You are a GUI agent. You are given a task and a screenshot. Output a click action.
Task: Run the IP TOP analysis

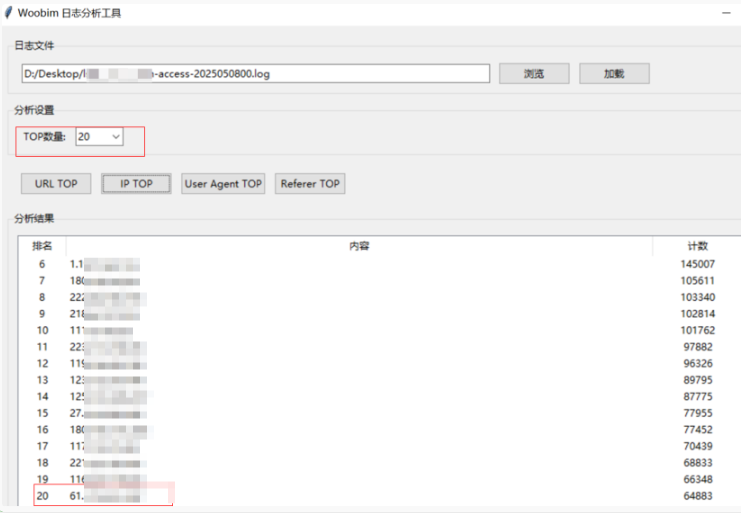click(x=136, y=184)
